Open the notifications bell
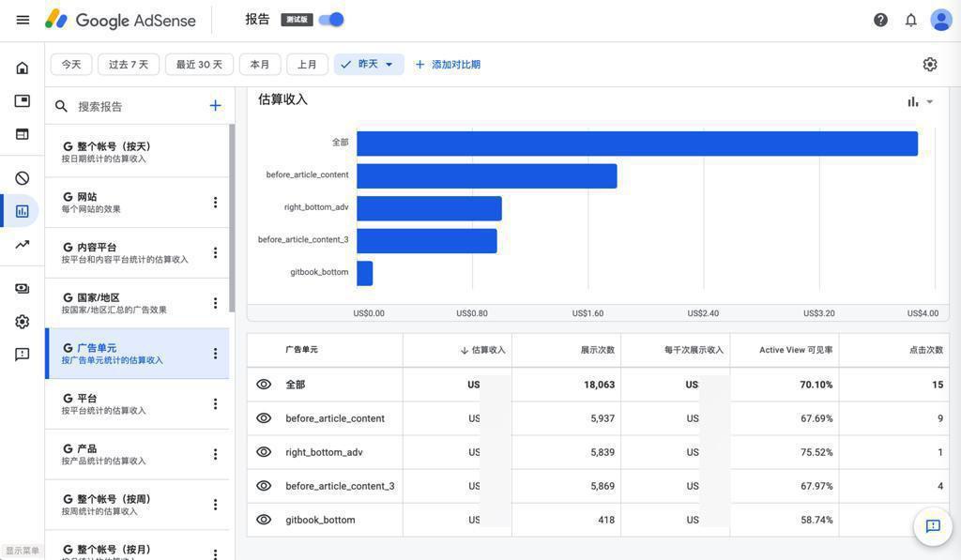The width and height of the screenshot is (961, 560). (x=910, y=21)
